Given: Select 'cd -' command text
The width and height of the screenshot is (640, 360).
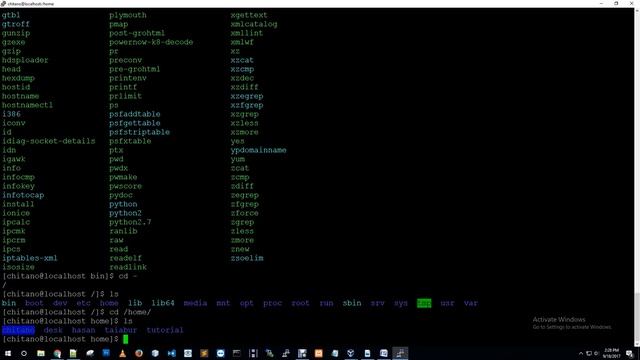Looking at the screenshot, I should click(128, 276).
